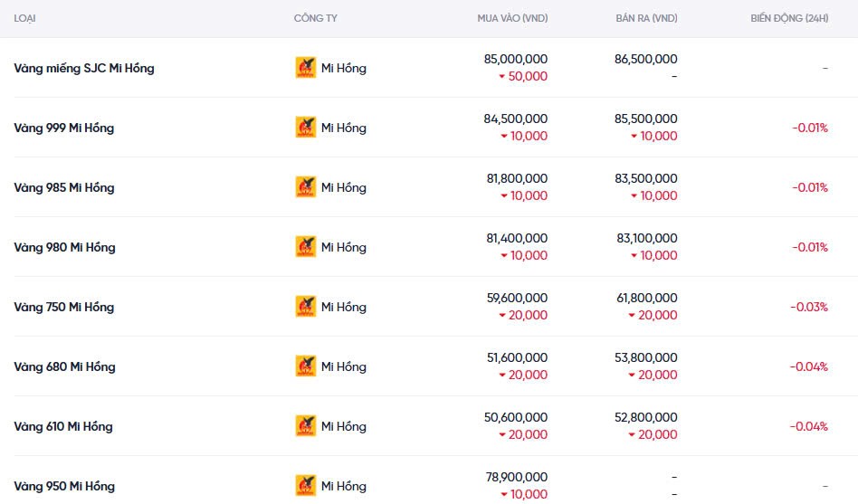Click the BIẾN ĐỘNG (24H) column header
The height and width of the screenshot is (504, 858).
point(788,18)
